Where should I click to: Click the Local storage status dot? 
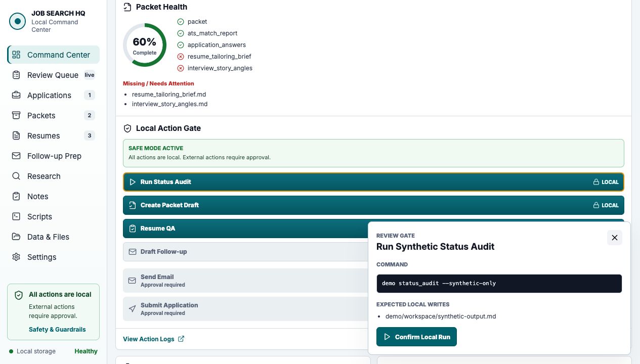coord(11,351)
